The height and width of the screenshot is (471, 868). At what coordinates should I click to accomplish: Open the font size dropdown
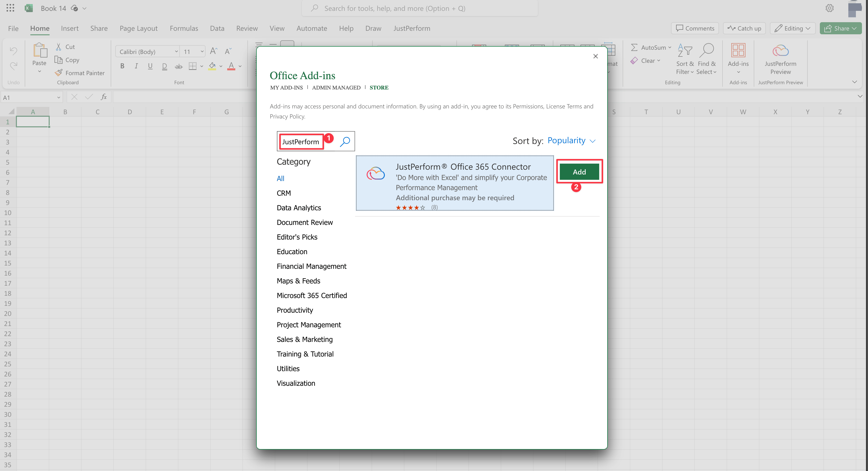(202, 51)
